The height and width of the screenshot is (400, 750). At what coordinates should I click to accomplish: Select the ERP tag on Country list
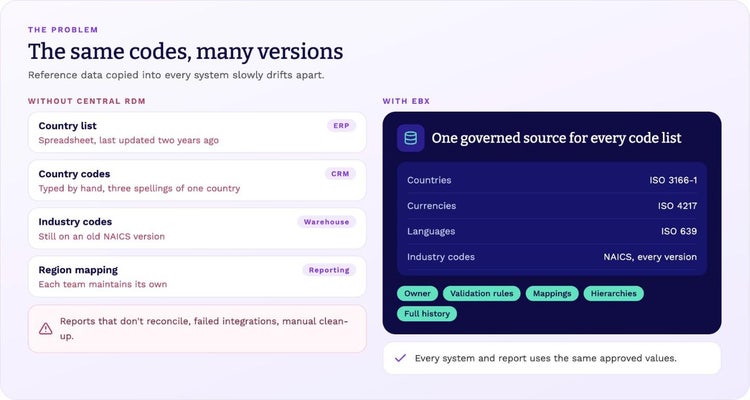tap(341, 126)
